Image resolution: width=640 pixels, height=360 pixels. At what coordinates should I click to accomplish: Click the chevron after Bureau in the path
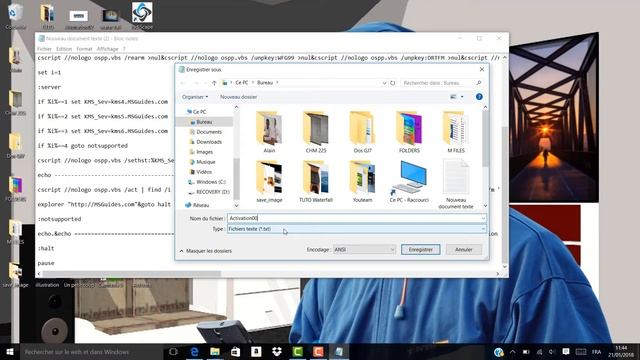[x=277, y=83]
